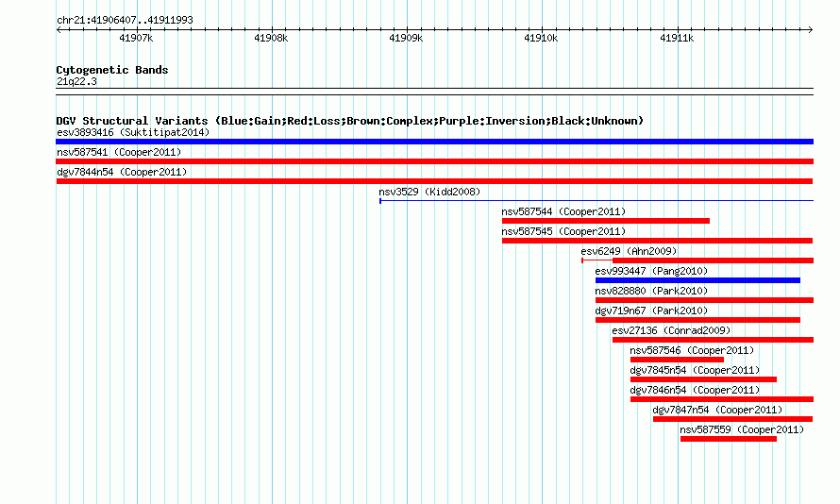Select the 21q22.3 band label
The image size is (840, 504).
tap(76, 81)
